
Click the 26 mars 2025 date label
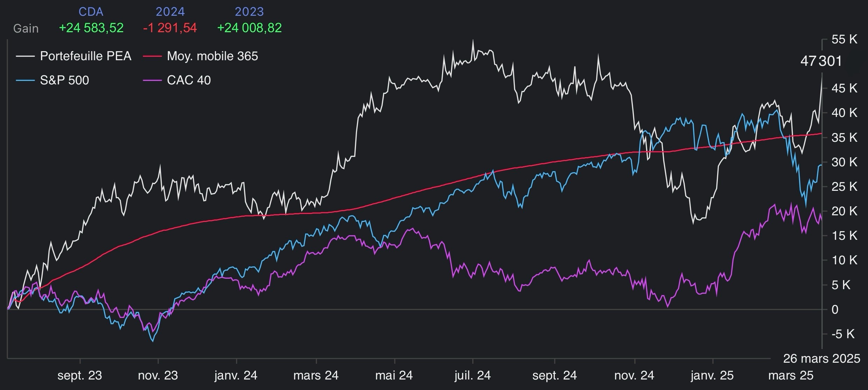tap(821, 358)
